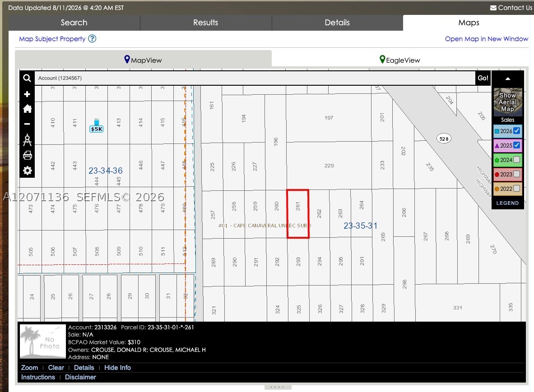The width and height of the screenshot is (534, 392).
Task: Click the Clear link in info panel
Action: point(56,368)
